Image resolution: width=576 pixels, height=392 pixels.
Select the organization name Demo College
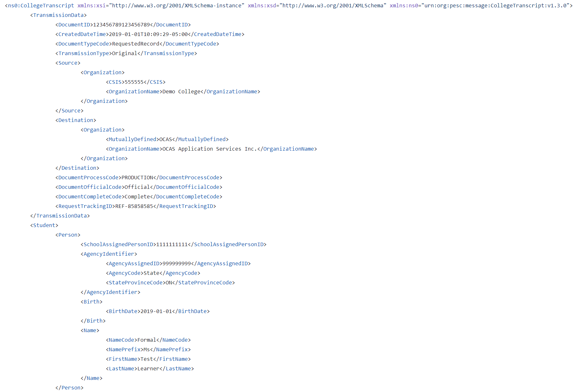tap(181, 91)
